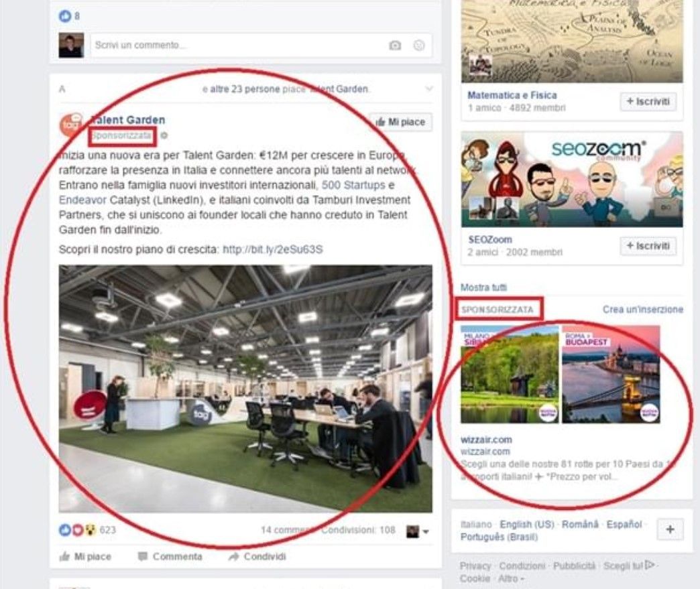Add a language with plus button
700x589 pixels.
[x=670, y=529]
